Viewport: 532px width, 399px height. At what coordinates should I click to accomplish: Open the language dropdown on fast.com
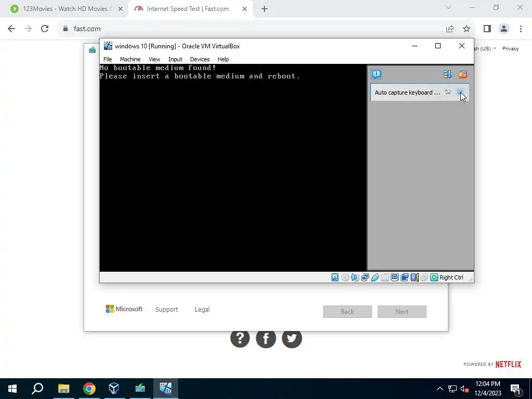pos(485,48)
